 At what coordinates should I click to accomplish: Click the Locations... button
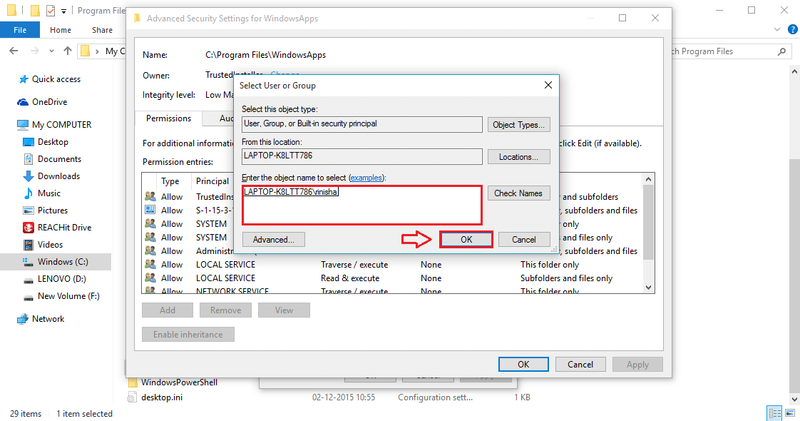(518, 157)
